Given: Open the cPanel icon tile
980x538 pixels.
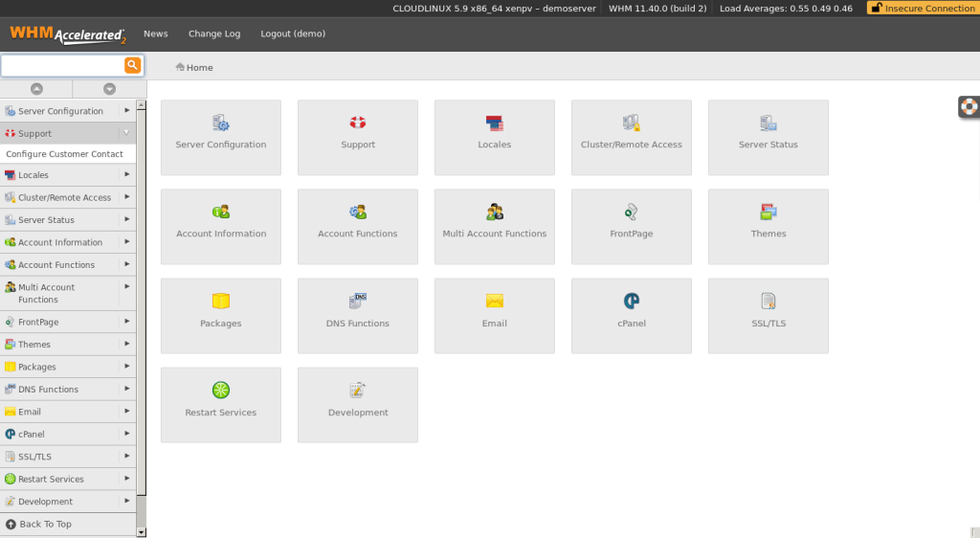Looking at the screenshot, I should (x=632, y=315).
